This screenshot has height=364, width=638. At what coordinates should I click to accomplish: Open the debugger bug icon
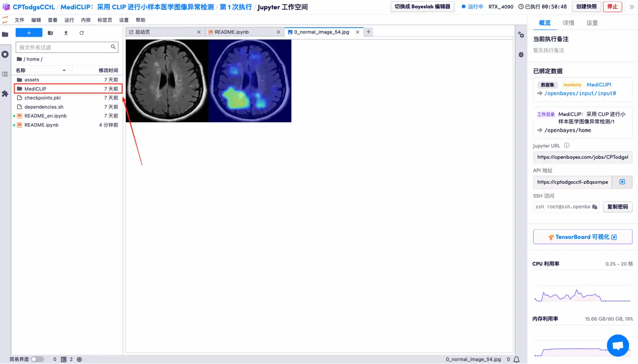pyautogui.click(x=521, y=54)
